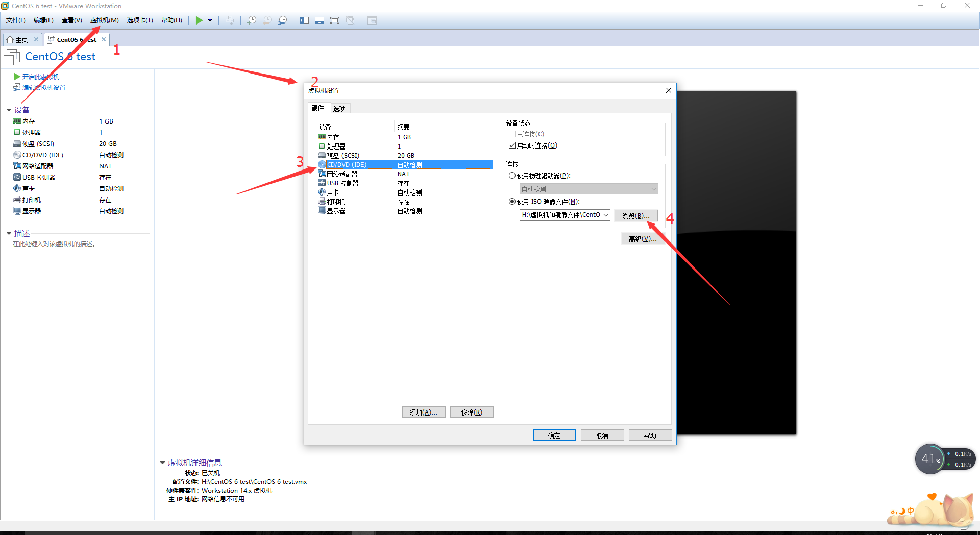Switch to the 选项 tab in settings dialog

(x=339, y=109)
